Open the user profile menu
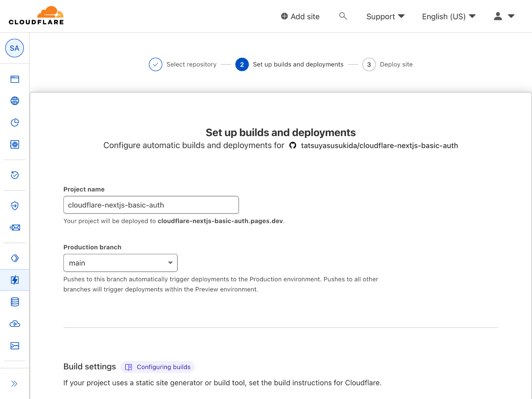 (504, 16)
